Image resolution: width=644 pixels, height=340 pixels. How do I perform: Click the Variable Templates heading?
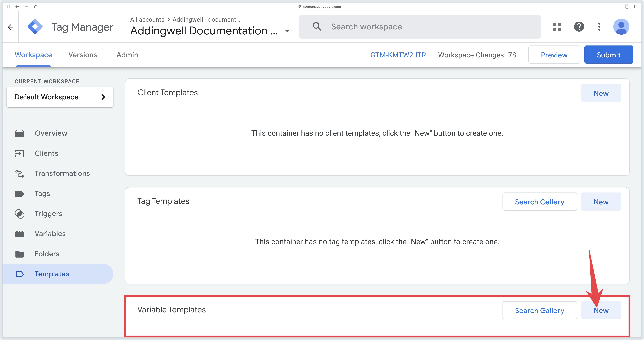click(171, 310)
